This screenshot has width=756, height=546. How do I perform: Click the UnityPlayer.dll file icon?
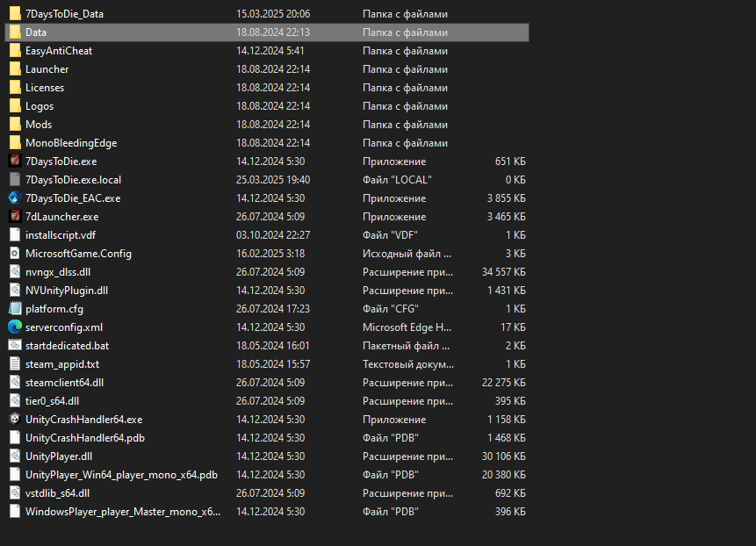click(x=15, y=456)
